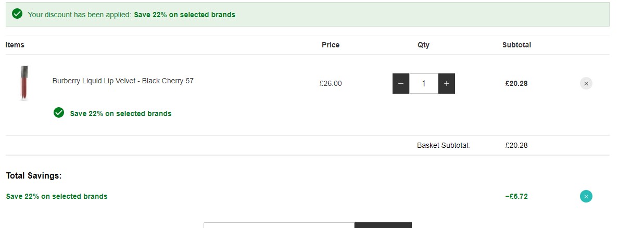Viewport: 644px width, 228px height.
Task: Click the Basket Subtotal label
Action: (x=444, y=145)
